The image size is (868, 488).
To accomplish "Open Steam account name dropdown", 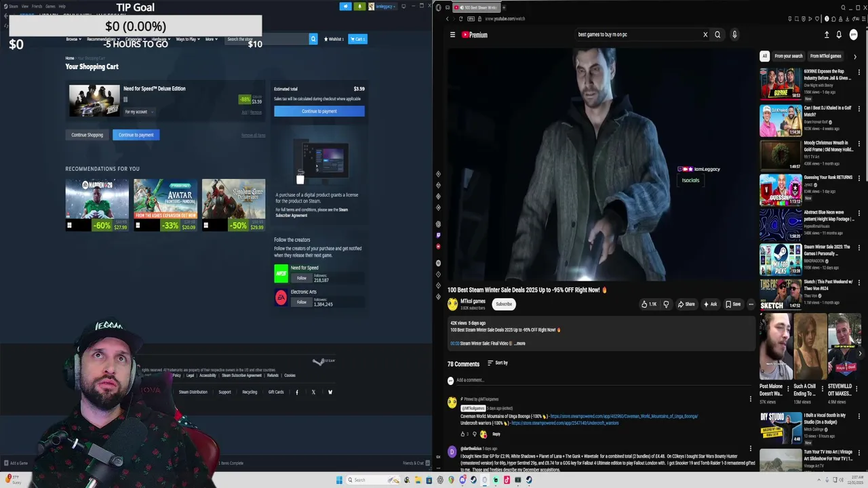I will point(384,7).
